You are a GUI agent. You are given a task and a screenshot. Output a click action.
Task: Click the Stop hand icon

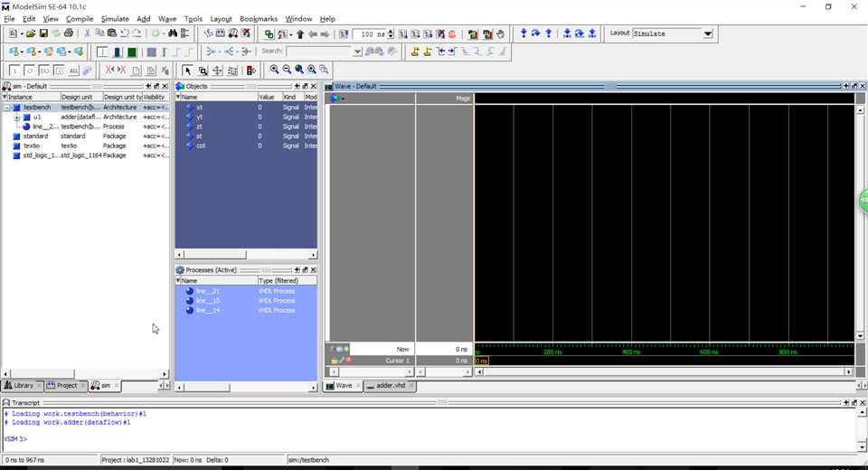(500, 34)
